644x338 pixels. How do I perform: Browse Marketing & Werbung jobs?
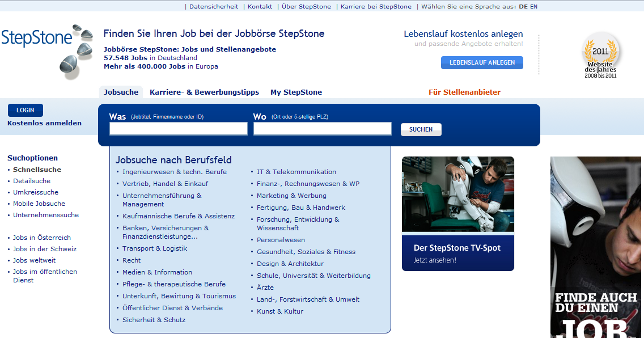291,196
